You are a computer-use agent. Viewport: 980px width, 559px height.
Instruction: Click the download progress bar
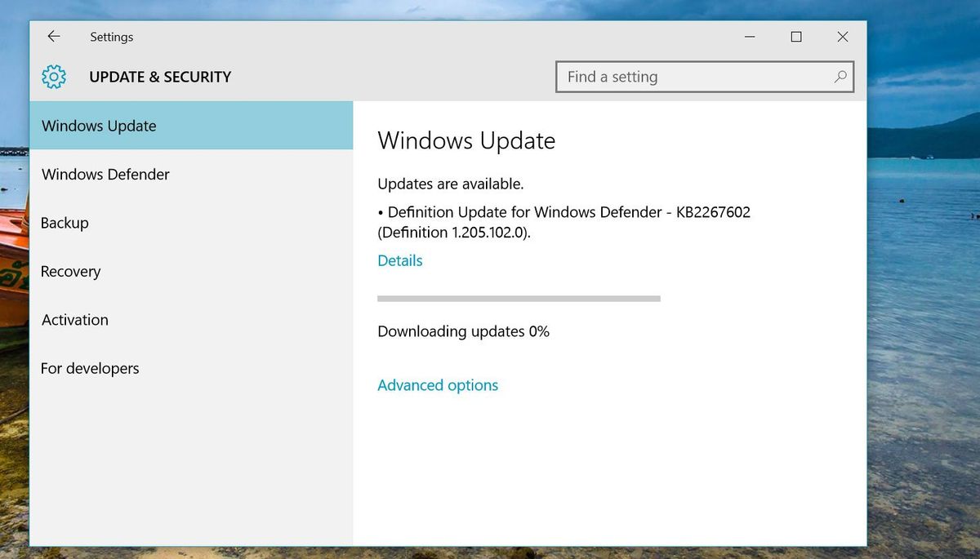tap(519, 299)
